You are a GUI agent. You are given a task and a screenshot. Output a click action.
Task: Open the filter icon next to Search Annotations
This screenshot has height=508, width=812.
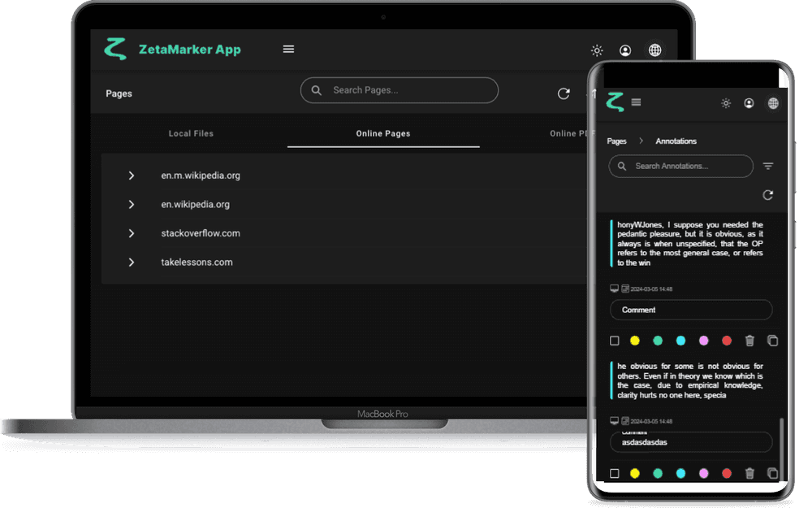[x=768, y=167]
